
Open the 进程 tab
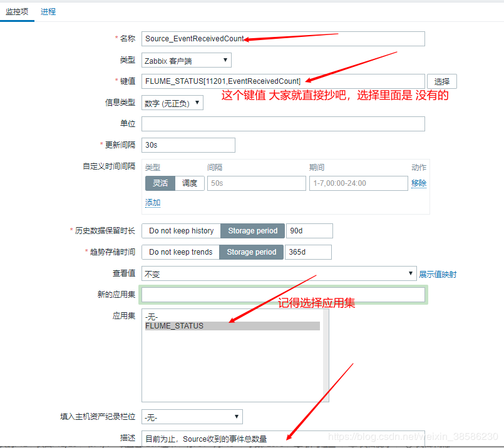[x=48, y=12]
